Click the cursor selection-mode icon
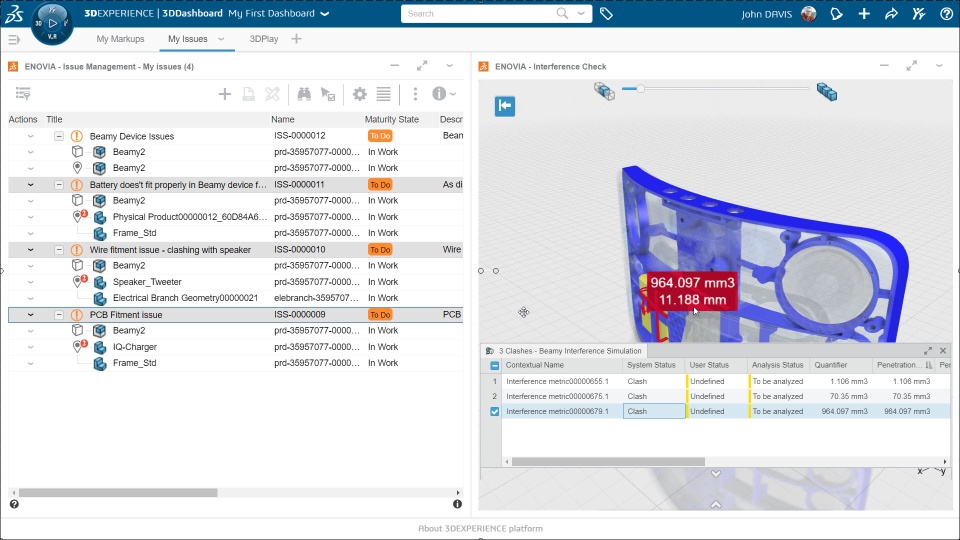This screenshot has height=540, width=960. (328, 94)
